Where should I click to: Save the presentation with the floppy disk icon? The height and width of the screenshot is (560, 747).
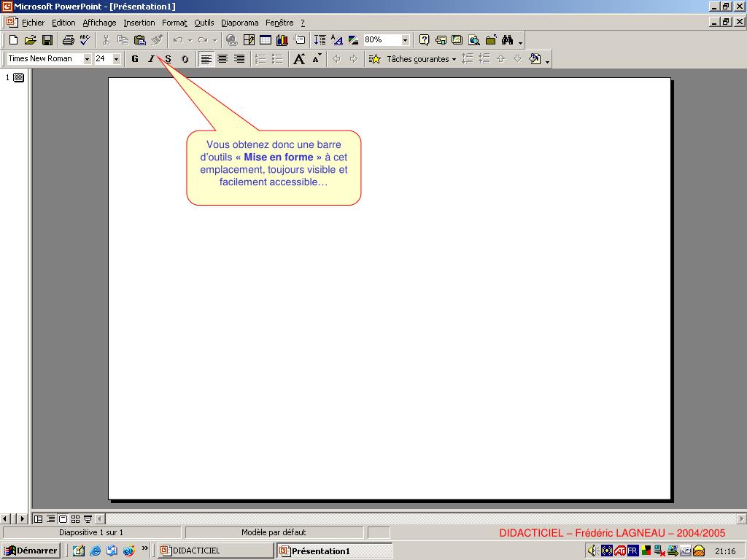pos(47,40)
